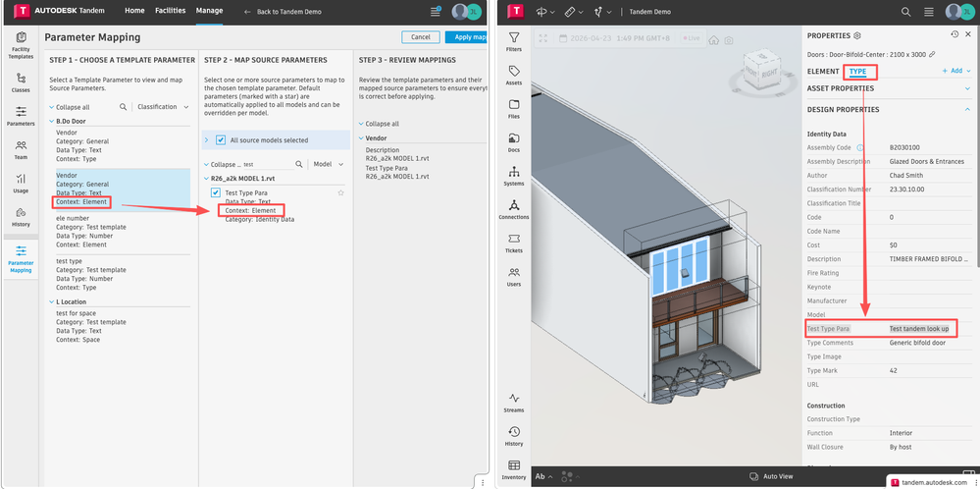Viewport: 980px width, 489px height.
Task: Open the Classes sidebar icon
Action: click(x=21, y=82)
